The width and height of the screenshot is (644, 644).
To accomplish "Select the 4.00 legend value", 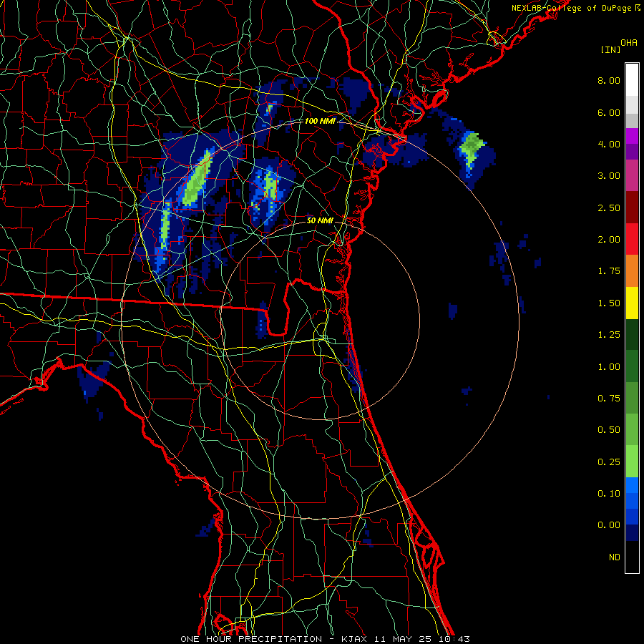I will click(609, 144).
